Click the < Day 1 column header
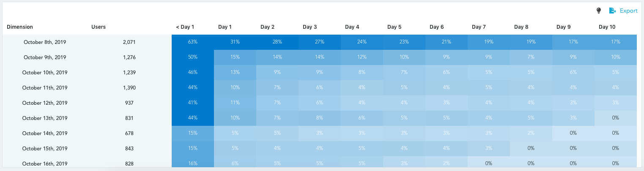Viewport: 644px width, 171px height. coord(185,27)
